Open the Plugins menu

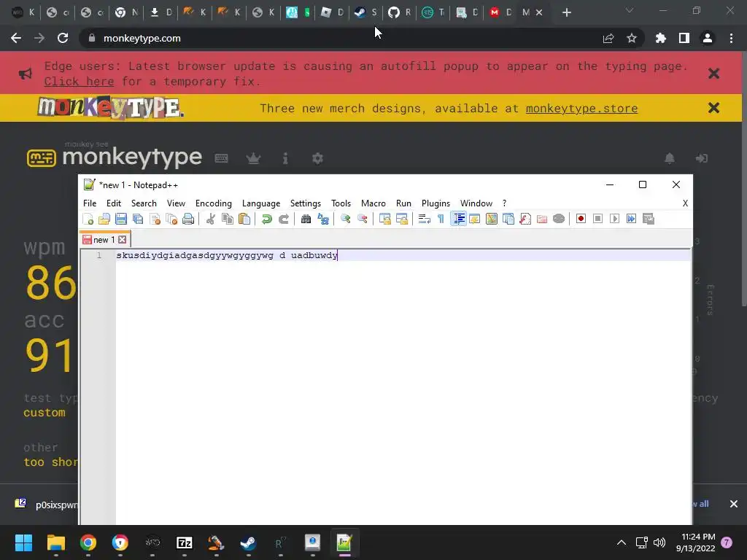click(436, 203)
